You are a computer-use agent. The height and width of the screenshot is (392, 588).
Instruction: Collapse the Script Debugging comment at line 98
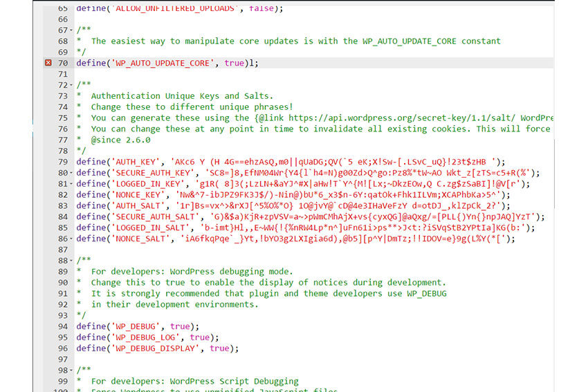coord(71,371)
